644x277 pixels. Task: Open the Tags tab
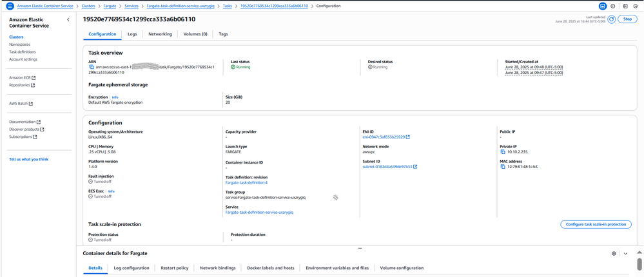[224, 34]
